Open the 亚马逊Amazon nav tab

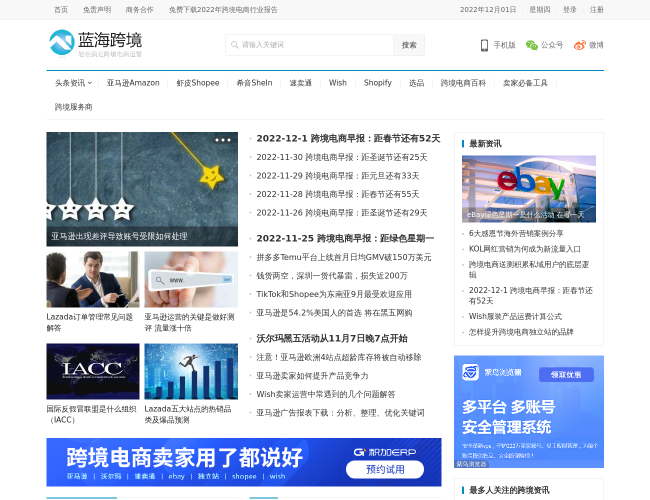pyautogui.click(x=133, y=83)
